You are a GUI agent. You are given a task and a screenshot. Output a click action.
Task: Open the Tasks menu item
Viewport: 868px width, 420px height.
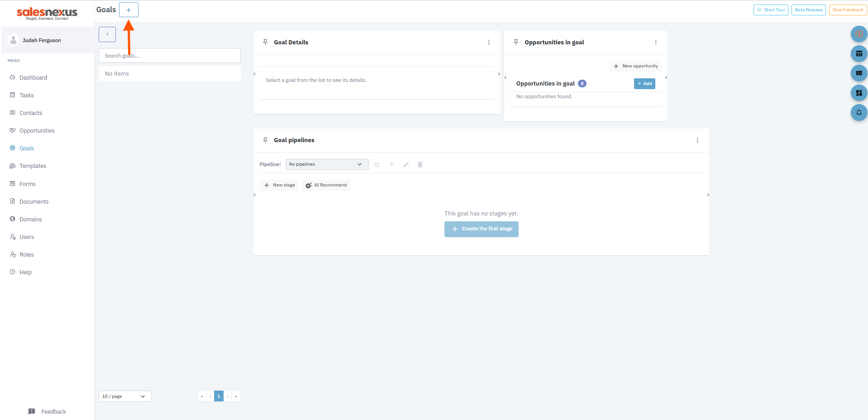[x=27, y=95]
